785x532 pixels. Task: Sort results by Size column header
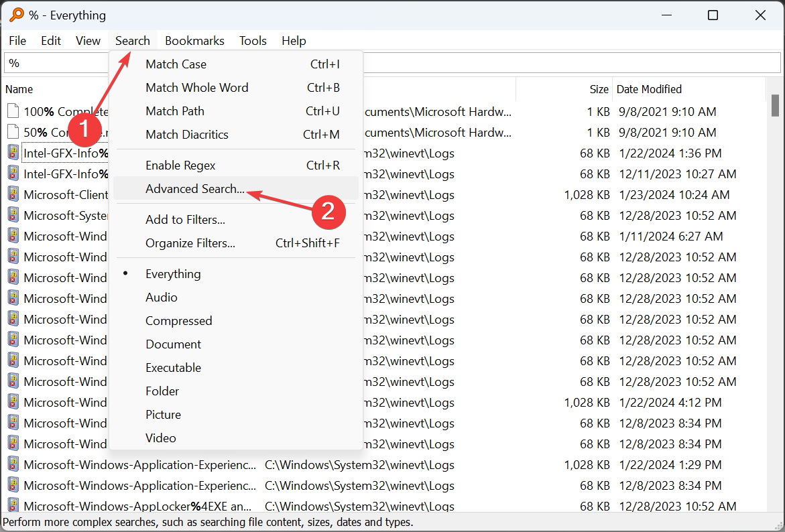[x=599, y=89]
